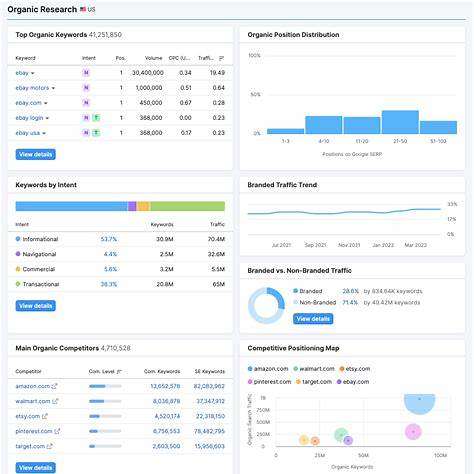Toggle etsy.com legend in Competitive Positioning Map
This screenshot has width=474, height=474.
coord(355,369)
